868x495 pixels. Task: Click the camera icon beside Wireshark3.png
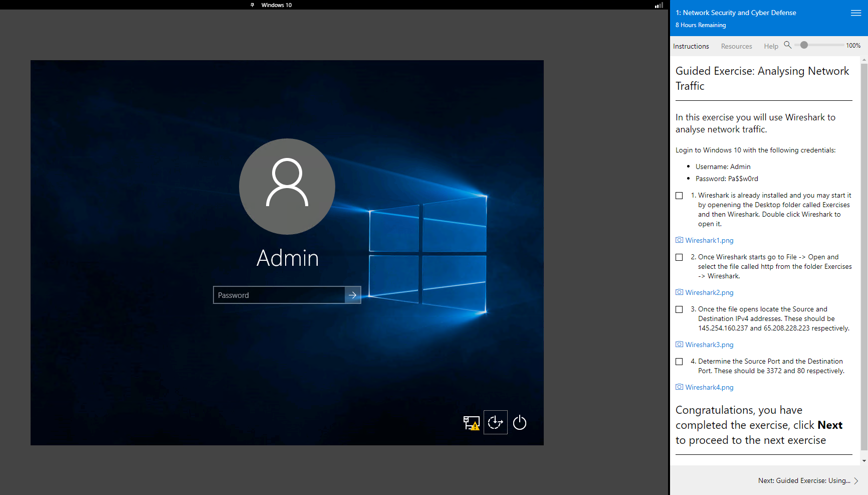coord(680,345)
